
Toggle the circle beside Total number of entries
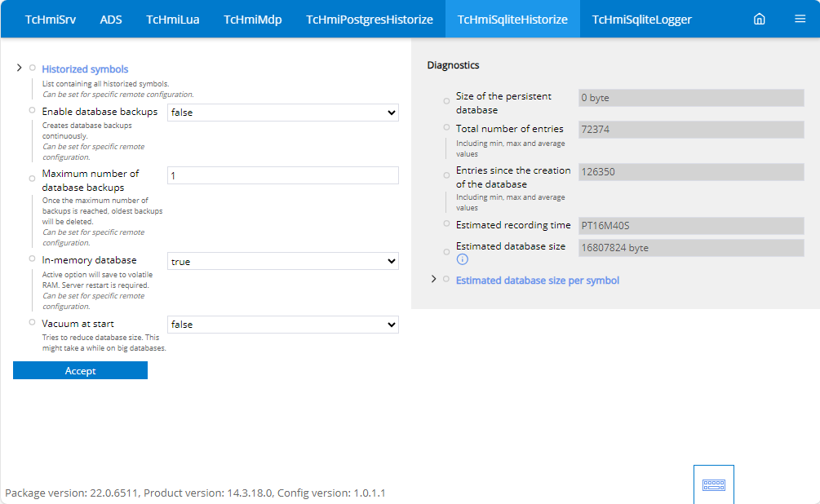click(x=446, y=127)
